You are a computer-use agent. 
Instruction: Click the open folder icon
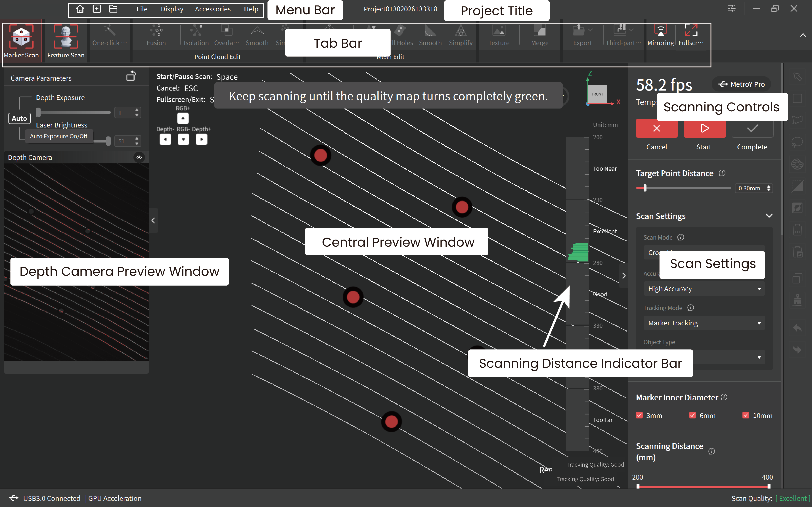point(113,9)
